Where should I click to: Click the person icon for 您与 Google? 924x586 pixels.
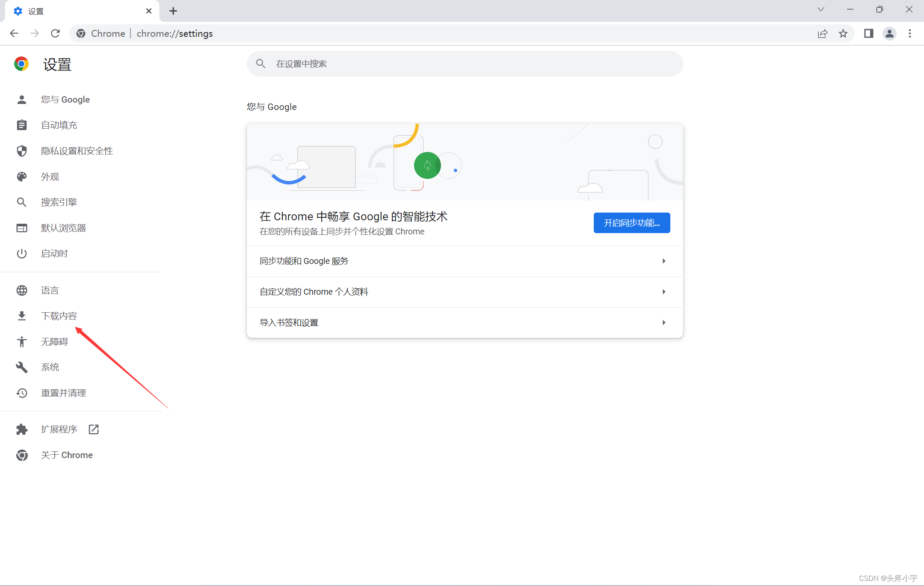pyautogui.click(x=22, y=100)
